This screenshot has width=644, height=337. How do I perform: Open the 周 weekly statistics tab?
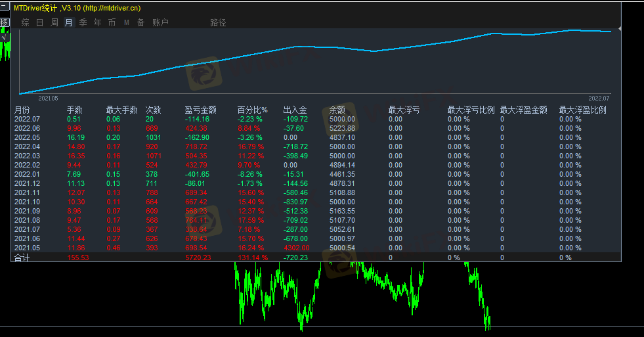pyautogui.click(x=54, y=22)
